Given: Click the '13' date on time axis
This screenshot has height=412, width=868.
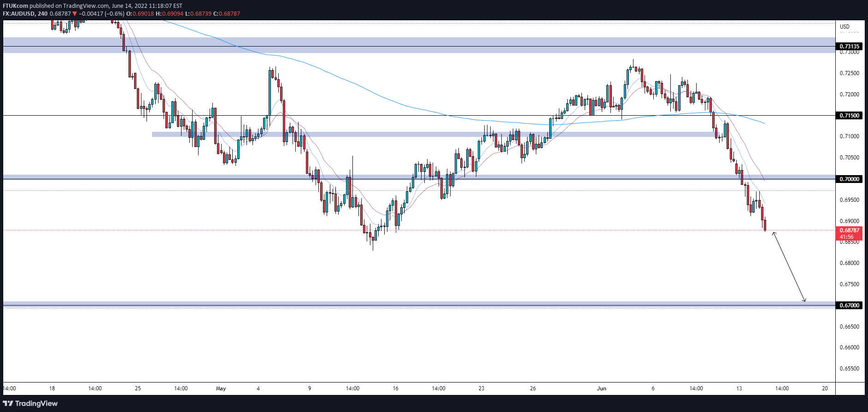Looking at the screenshot, I should tap(739, 388).
